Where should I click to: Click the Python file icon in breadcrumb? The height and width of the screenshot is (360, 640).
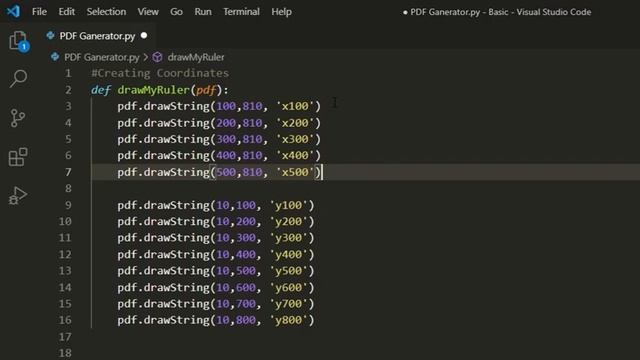click(x=55, y=57)
